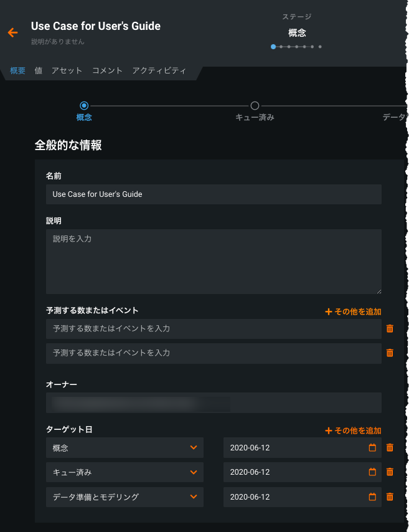
Task: Expand the 概念 stage dropdown
Action: tap(193, 447)
